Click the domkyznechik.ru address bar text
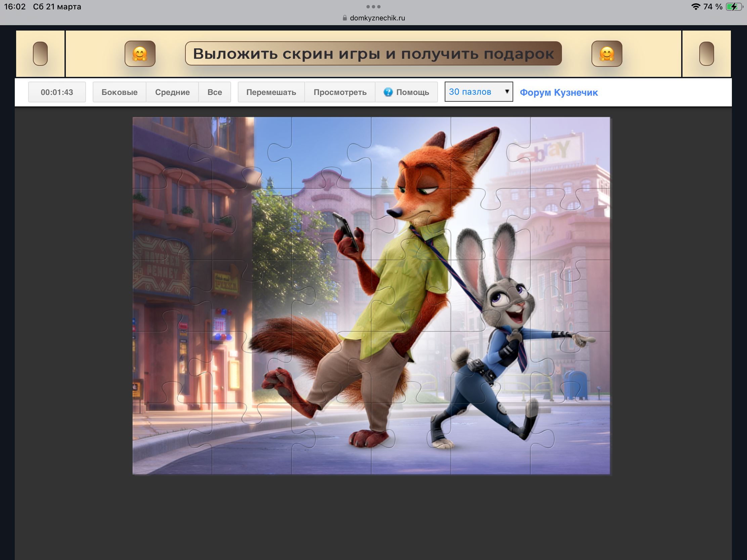The height and width of the screenshot is (560, 747). point(377,18)
